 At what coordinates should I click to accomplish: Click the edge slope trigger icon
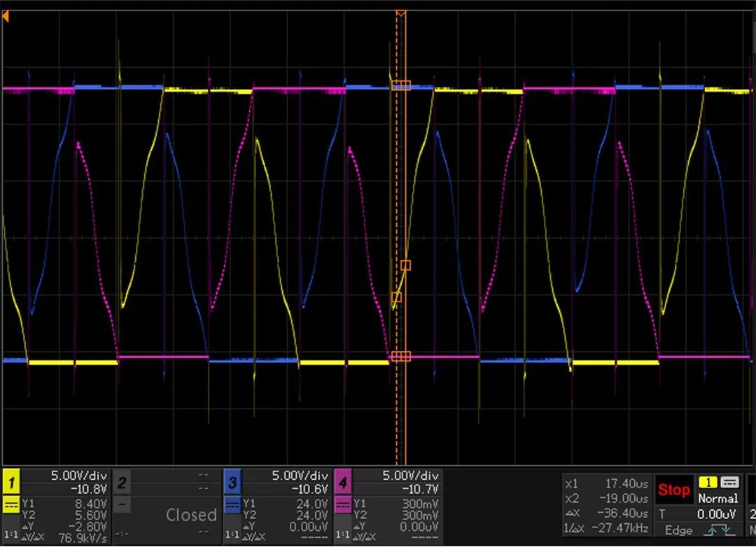click(720, 531)
